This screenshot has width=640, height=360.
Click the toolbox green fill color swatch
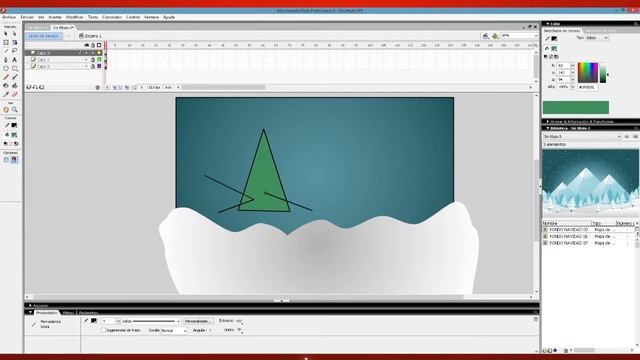[x=14, y=135]
